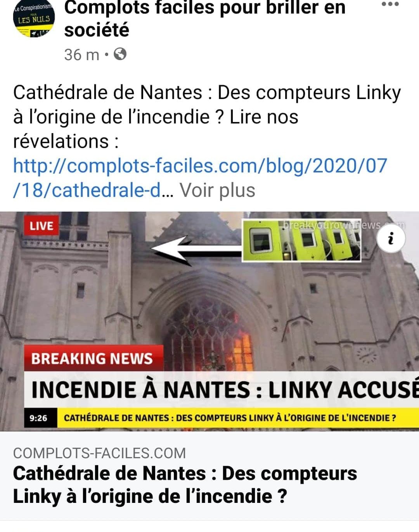
Task: Click the red LIVE badge on image
Action: [x=42, y=226]
